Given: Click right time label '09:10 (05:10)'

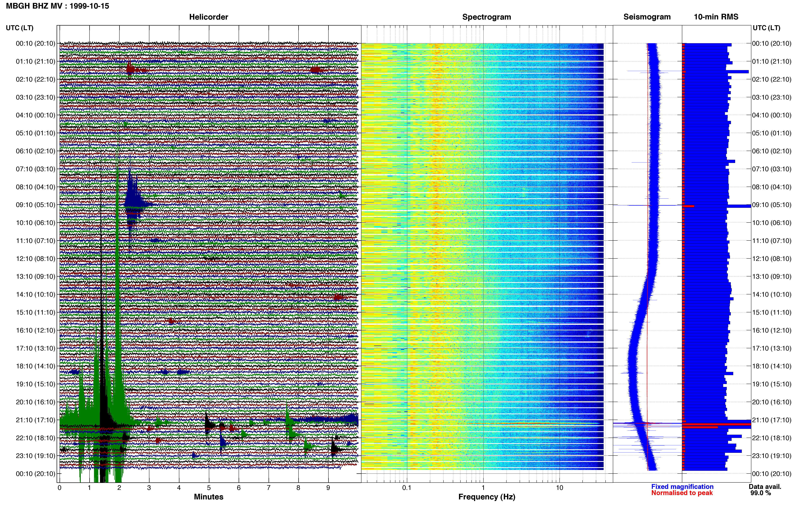Looking at the screenshot, I should (x=772, y=205).
